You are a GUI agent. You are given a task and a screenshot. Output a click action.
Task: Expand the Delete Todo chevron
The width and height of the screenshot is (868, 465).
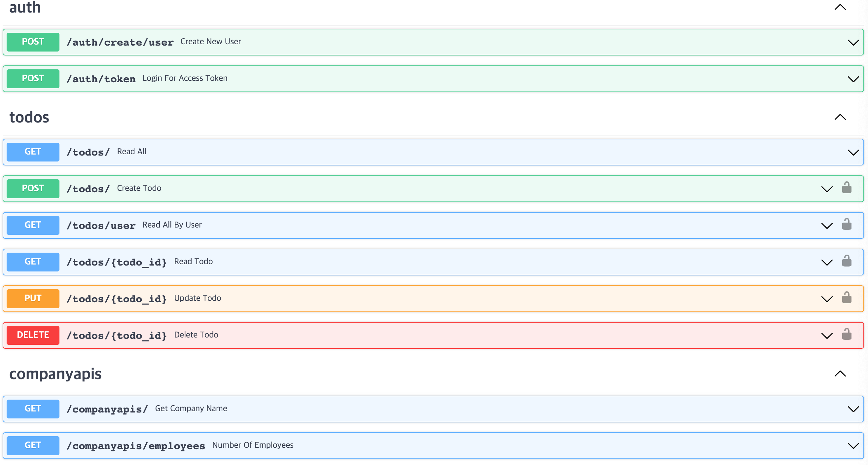point(827,336)
